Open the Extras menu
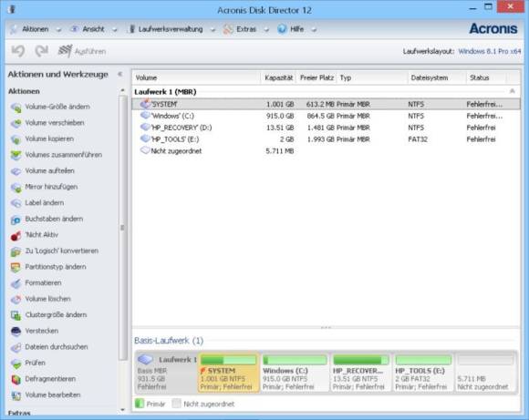Viewport: 529px width, 420px height. 246,29
